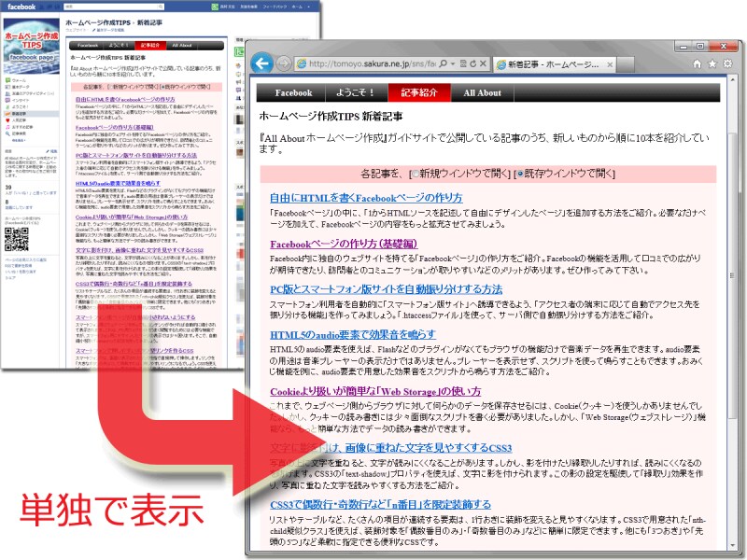Open the IE Favorites star icon
This screenshot has height=560, width=747.
712,63
